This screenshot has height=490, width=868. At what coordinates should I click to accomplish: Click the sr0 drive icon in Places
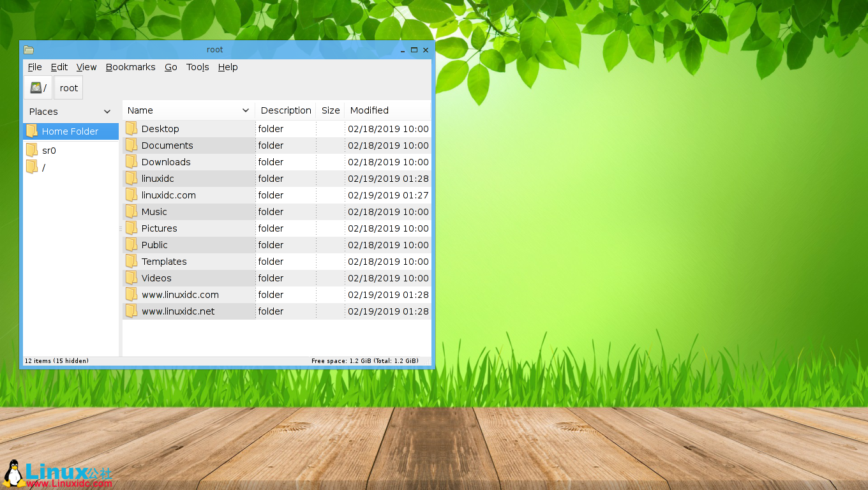coord(32,150)
